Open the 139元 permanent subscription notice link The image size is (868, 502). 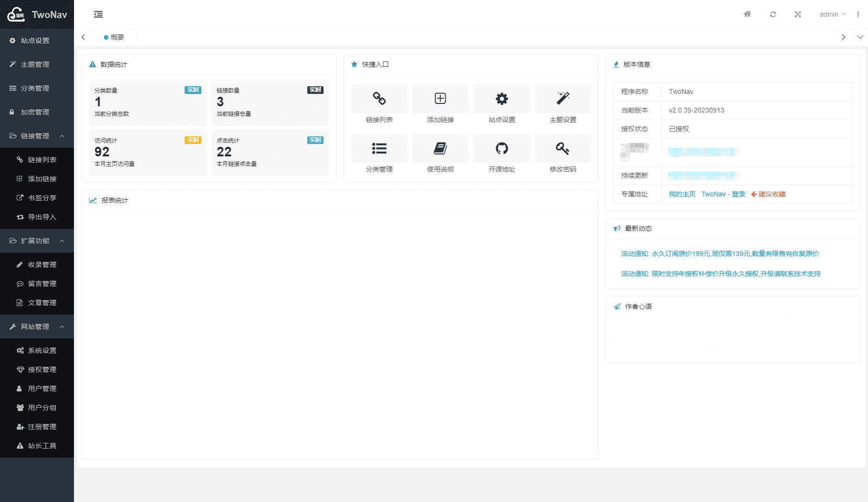[720, 254]
